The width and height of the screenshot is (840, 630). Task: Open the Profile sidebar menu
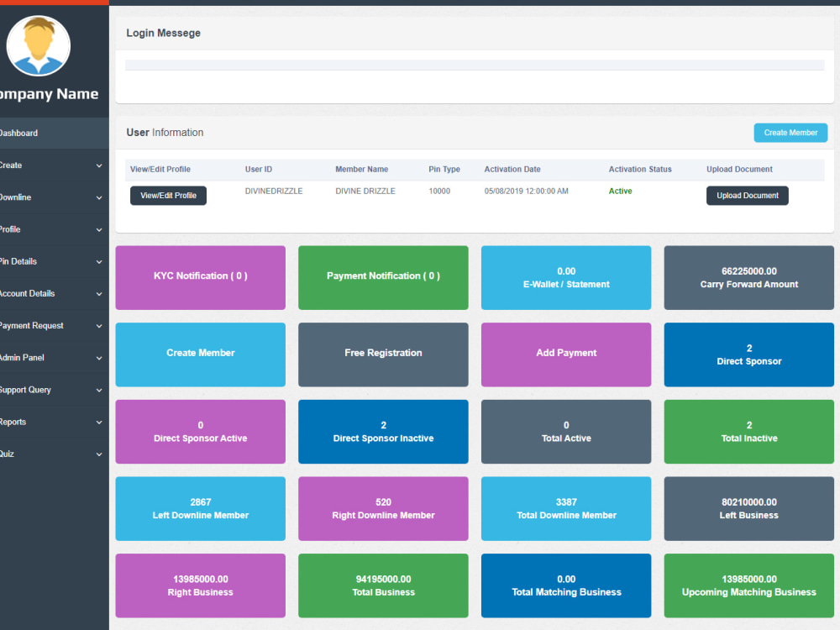pos(54,229)
